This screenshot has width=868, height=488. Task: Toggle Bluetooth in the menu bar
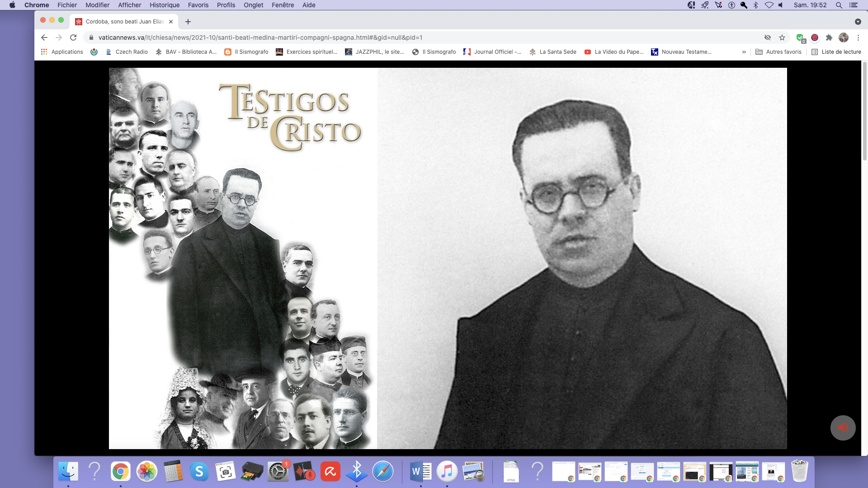coord(755,5)
